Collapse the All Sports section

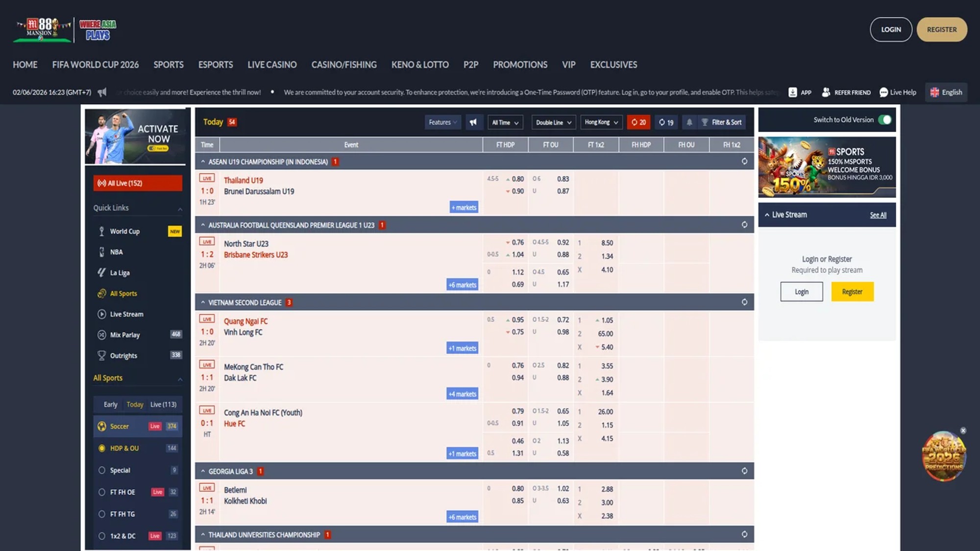[x=180, y=379]
